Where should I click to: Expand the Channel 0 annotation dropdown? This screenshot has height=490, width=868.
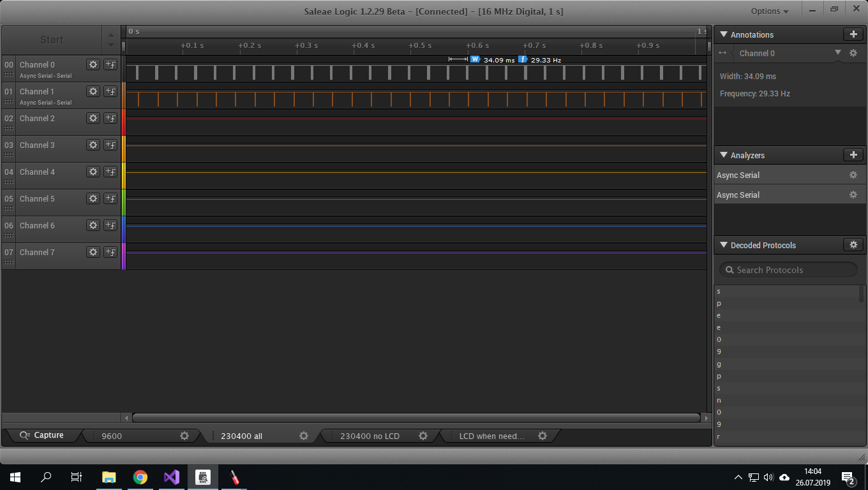pos(838,53)
